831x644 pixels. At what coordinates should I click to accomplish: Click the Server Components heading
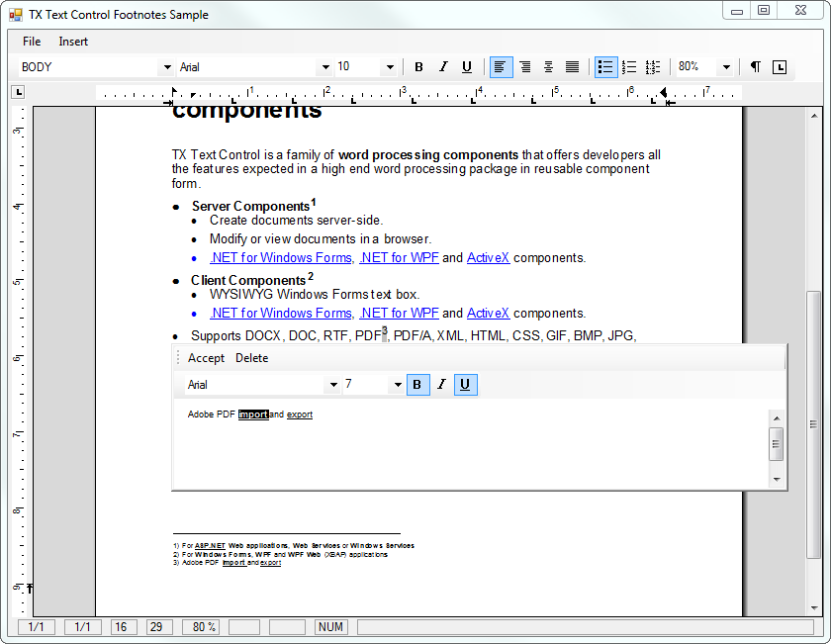pos(250,206)
